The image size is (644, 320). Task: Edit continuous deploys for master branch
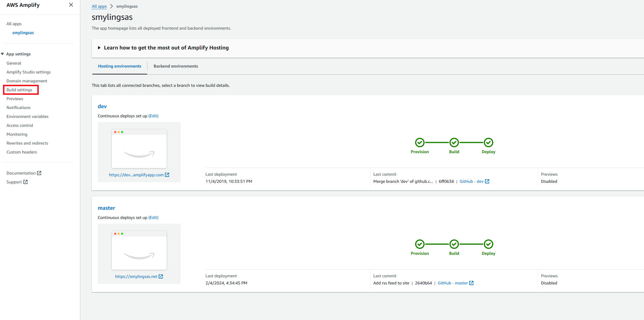click(x=153, y=217)
